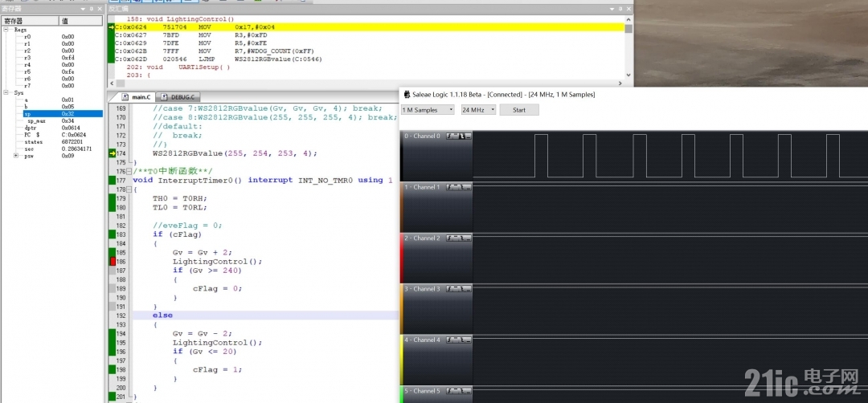868x403 pixels.
Task: Set high-level trigger on Channel 3
Action: point(456,288)
